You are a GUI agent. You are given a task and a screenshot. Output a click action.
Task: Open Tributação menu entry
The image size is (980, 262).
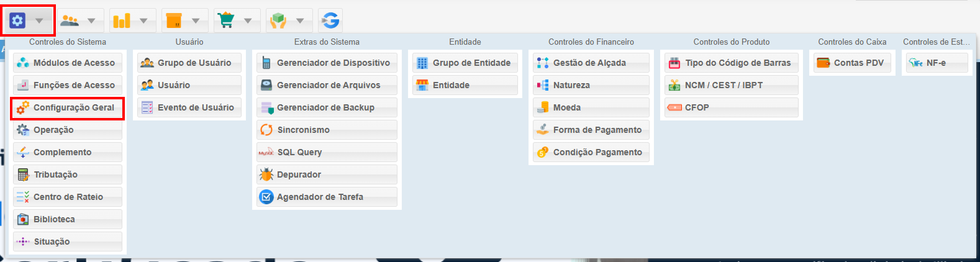pyautogui.click(x=68, y=174)
